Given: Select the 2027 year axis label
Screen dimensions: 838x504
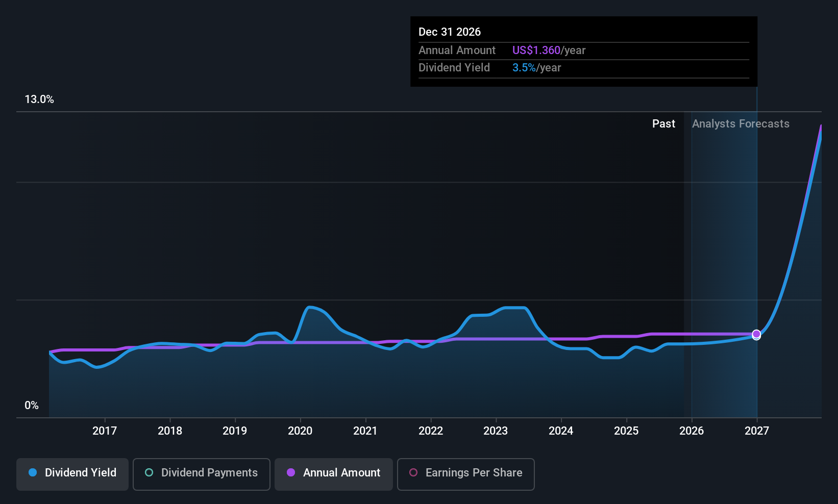Looking at the screenshot, I should 756,431.
